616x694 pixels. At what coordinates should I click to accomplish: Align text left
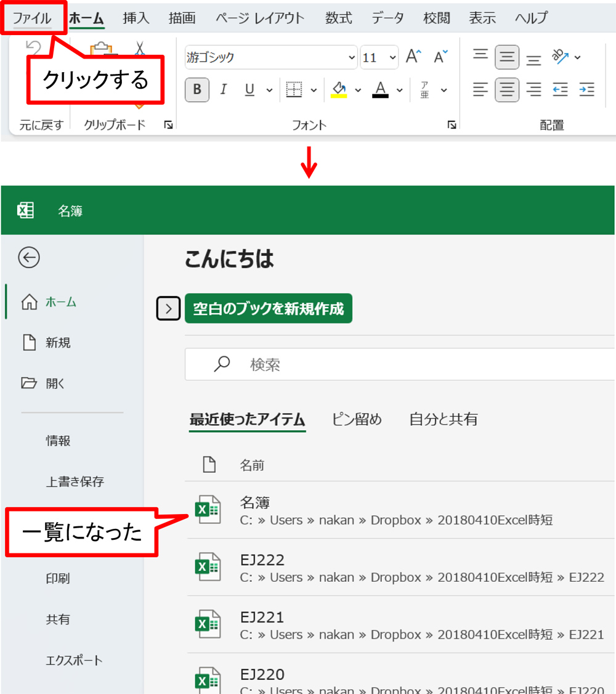(480, 90)
